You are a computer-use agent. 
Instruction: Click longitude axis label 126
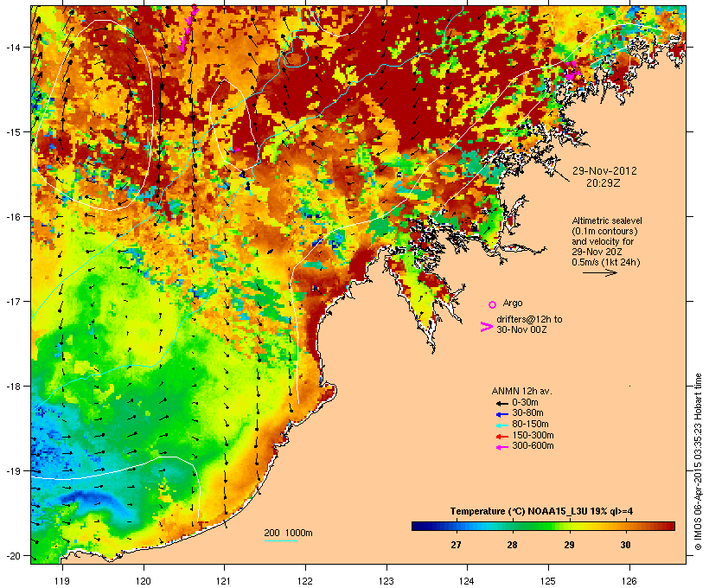point(629,581)
